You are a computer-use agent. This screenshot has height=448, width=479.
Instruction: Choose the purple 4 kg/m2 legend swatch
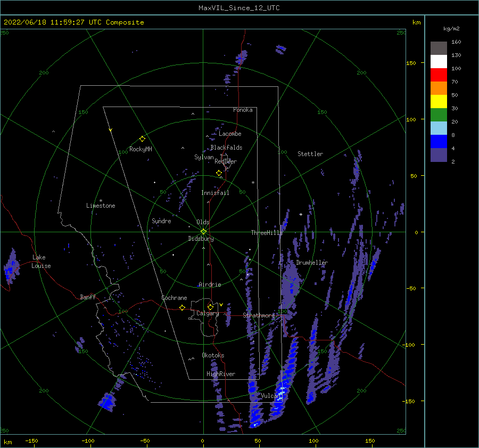click(x=439, y=154)
